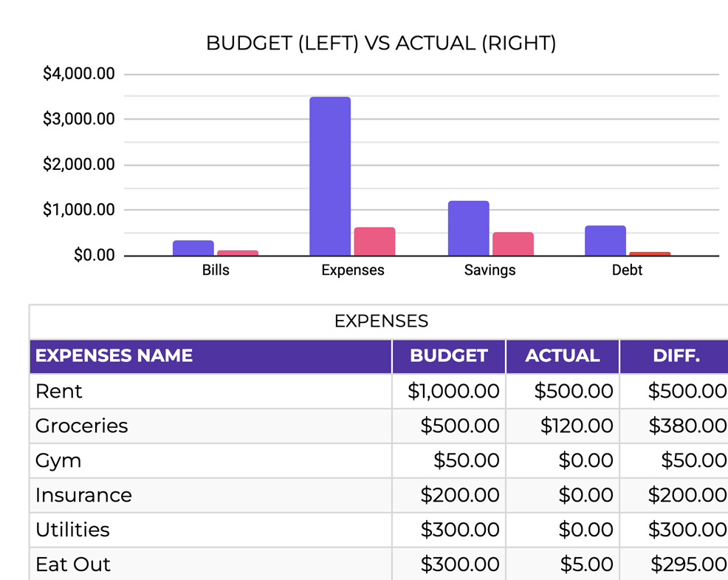Click the Debt axis label

point(627,270)
